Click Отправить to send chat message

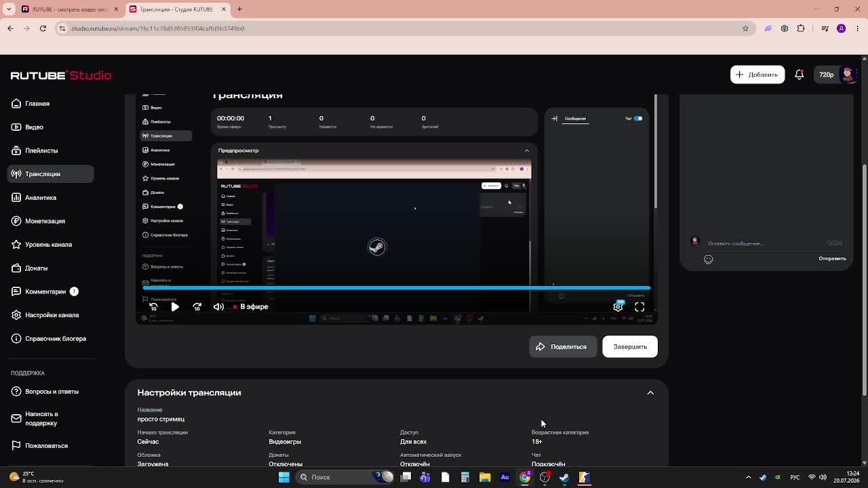832,259
